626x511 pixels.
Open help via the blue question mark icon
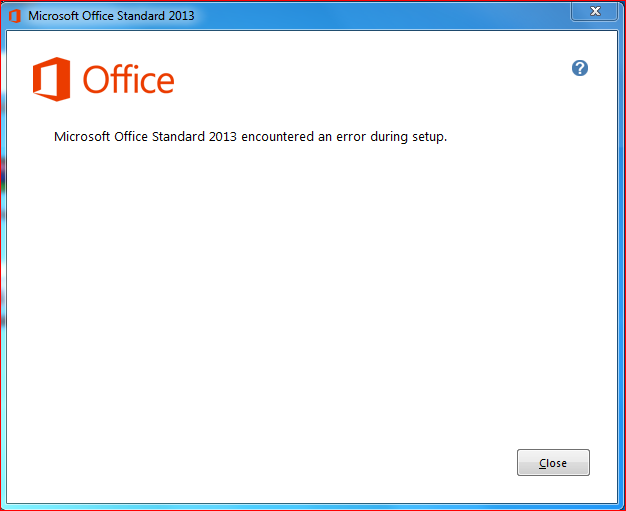click(580, 68)
